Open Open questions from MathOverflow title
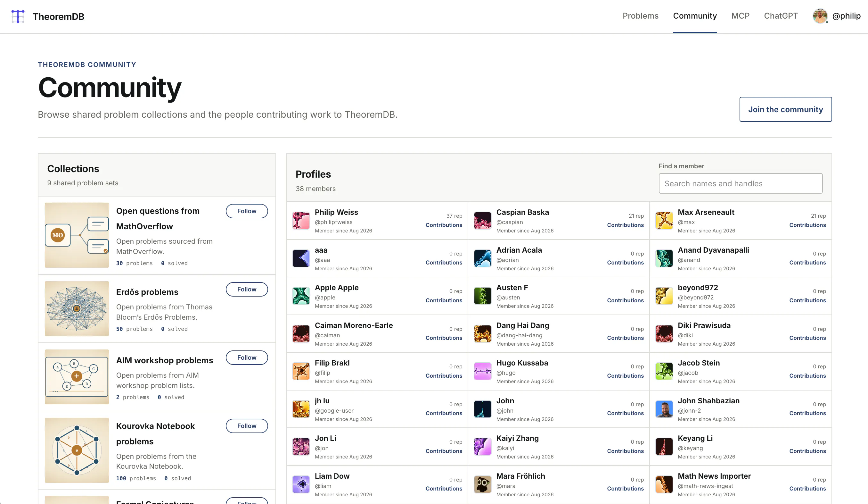The image size is (868, 504). point(158,219)
